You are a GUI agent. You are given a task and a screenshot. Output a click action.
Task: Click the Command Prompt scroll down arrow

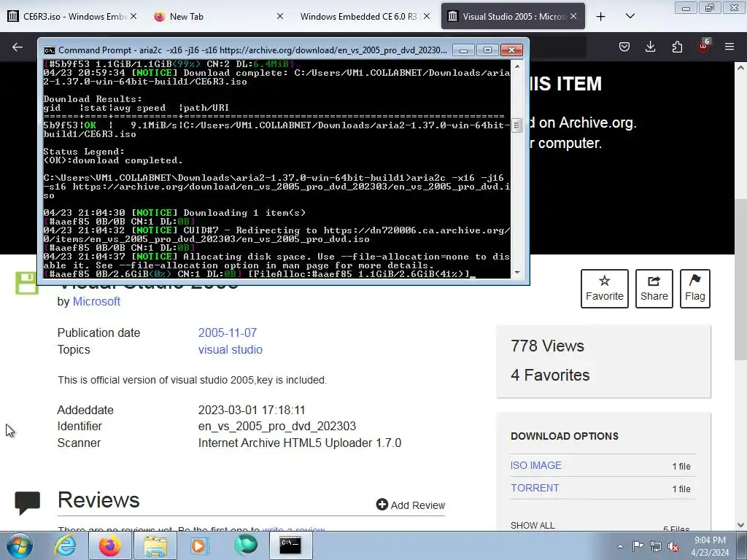(517, 273)
